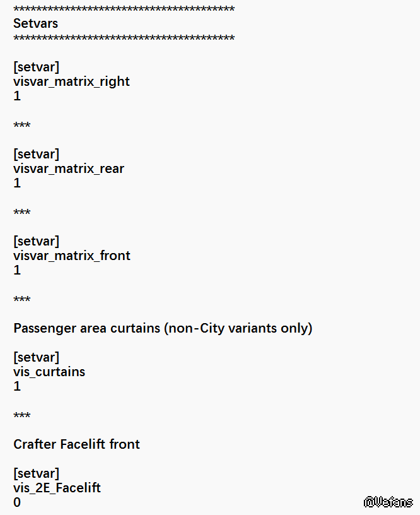Click the [setvar] tag above visvar_matrix_front
420x515 pixels.
36,241
